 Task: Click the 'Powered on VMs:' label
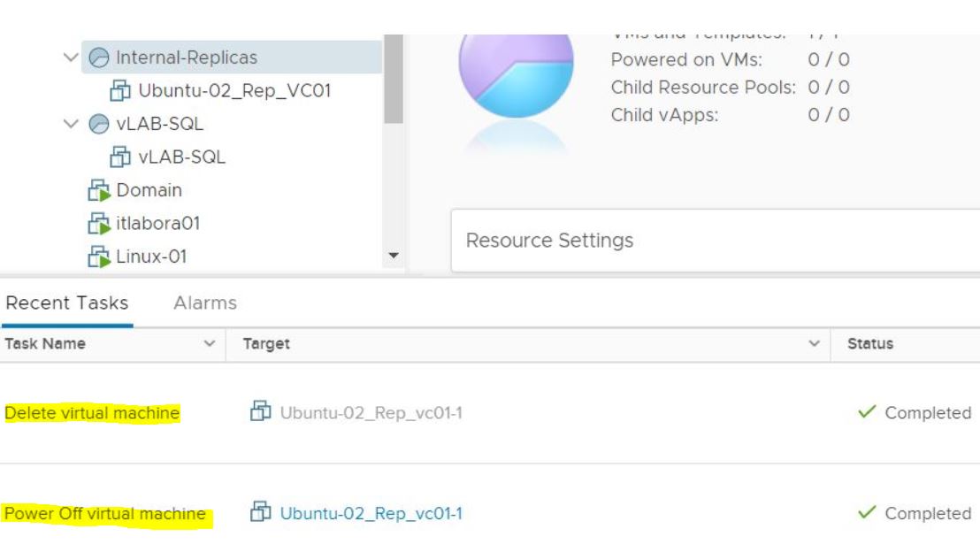(686, 59)
